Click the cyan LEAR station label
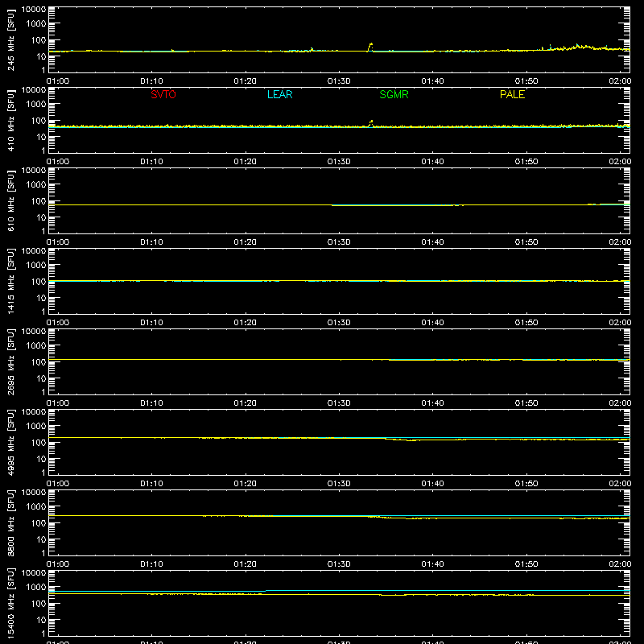Image resolution: width=644 pixels, height=644 pixels. pos(279,94)
